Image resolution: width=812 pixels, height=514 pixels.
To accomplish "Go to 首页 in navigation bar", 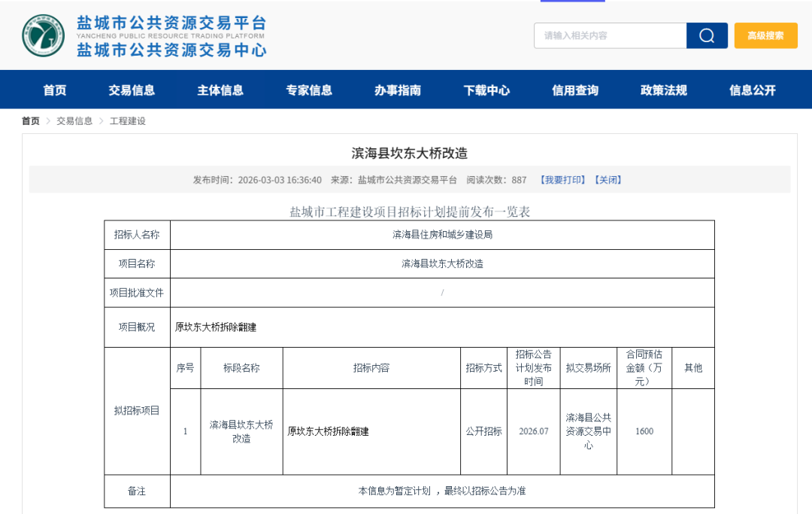I will (x=55, y=90).
